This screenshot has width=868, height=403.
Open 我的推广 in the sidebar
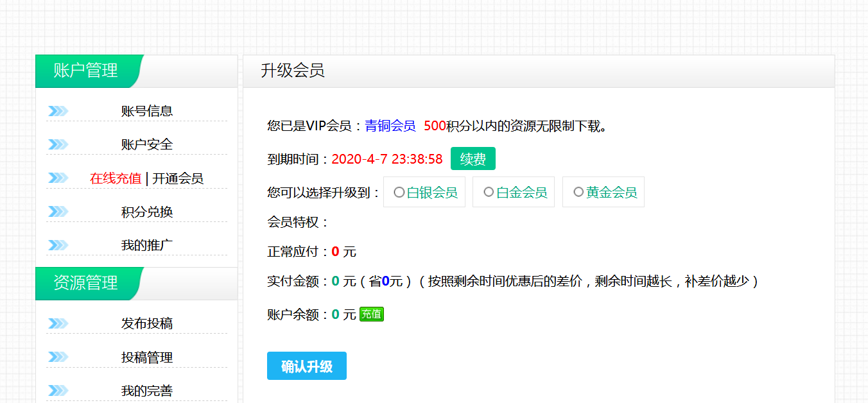click(x=147, y=245)
